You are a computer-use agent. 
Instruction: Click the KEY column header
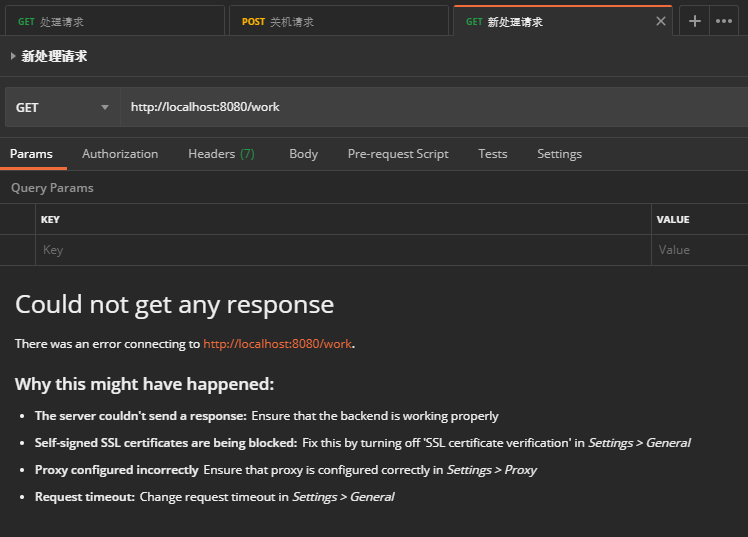[50, 220]
